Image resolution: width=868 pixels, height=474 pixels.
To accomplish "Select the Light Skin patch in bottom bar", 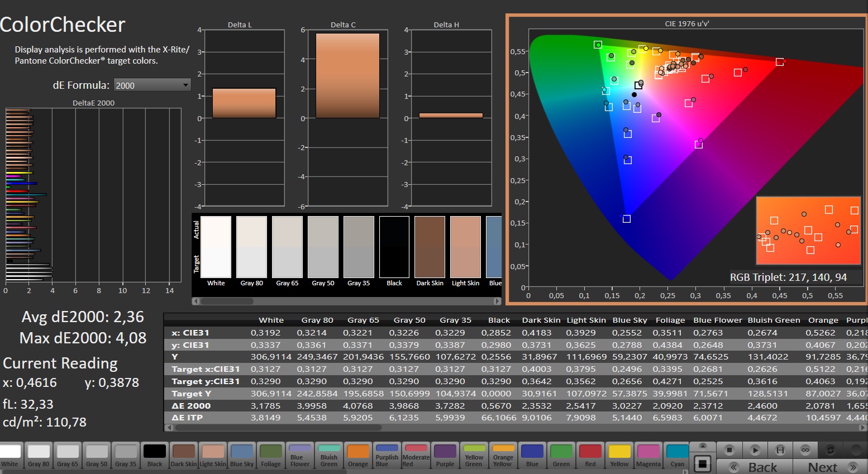I will (213, 455).
